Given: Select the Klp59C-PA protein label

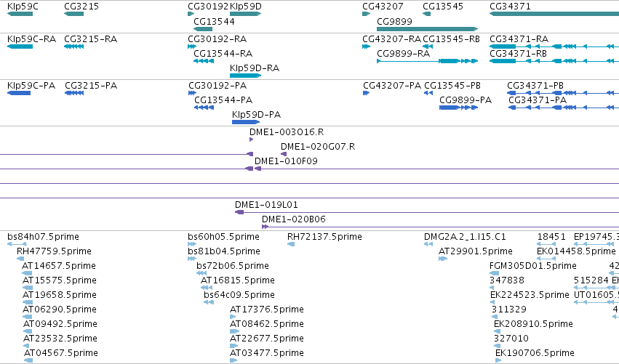Looking at the screenshot, I should (31, 86).
